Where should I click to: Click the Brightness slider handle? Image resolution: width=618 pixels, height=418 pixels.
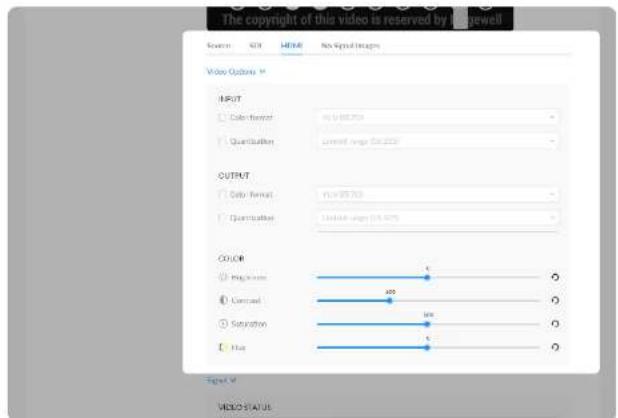pyautogui.click(x=427, y=277)
